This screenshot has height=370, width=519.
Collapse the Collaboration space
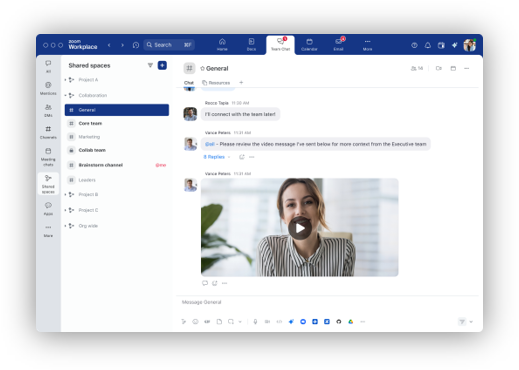tap(65, 95)
